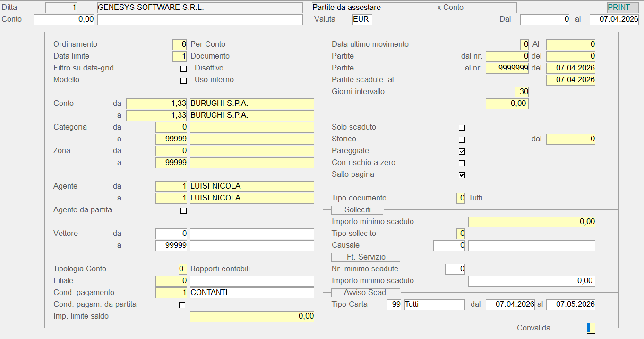Check the Con rischio a zero option
This screenshot has height=339, width=644.
click(462, 163)
